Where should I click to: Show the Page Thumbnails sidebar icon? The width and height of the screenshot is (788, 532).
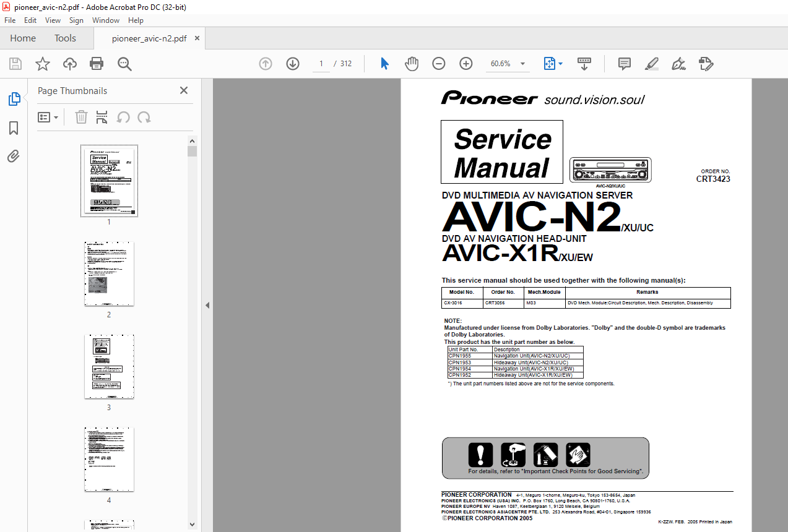(14, 99)
